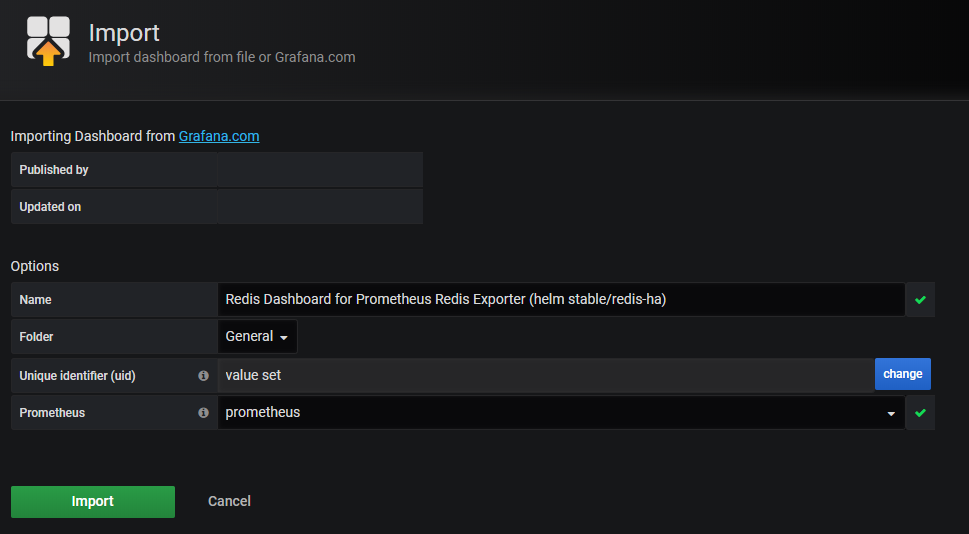Click the Unique identifier (uid) label
The width and height of the screenshot is (969, 534).
click(x=77, y=376)
